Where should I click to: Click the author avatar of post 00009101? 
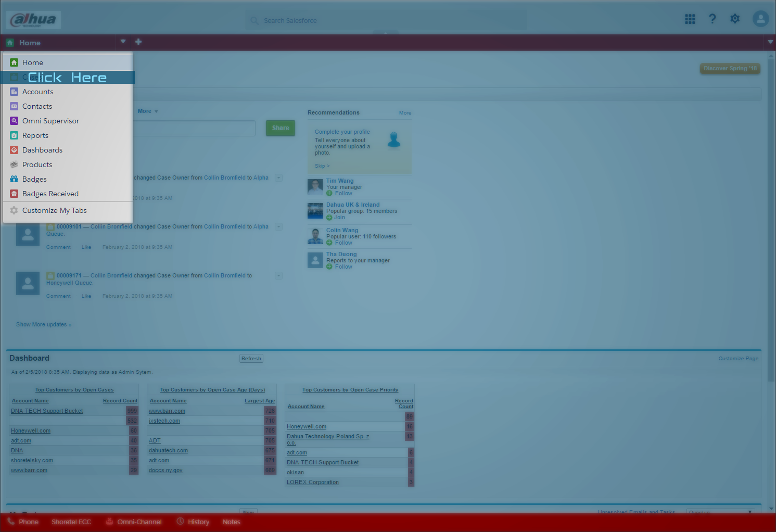tap(28, 235)
